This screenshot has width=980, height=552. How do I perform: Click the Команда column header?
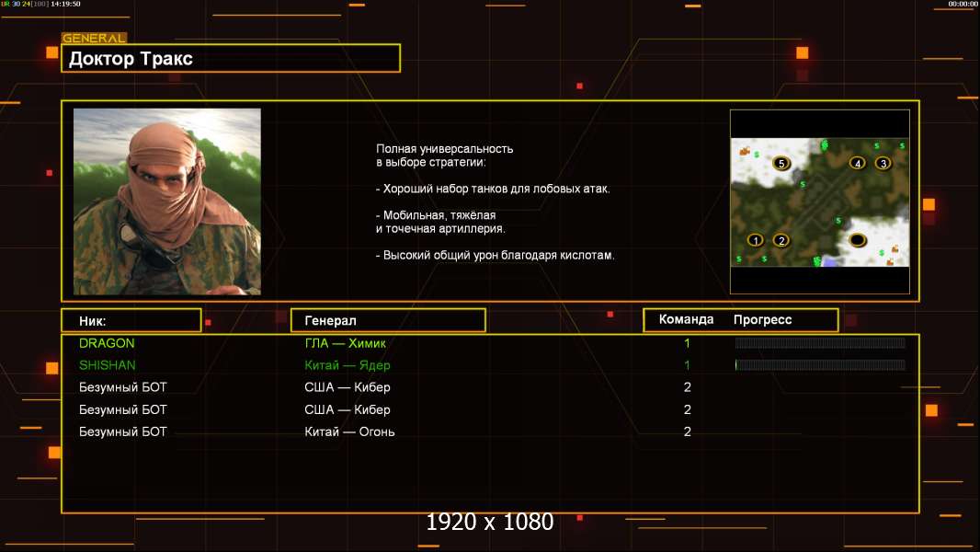coord(686,319)
